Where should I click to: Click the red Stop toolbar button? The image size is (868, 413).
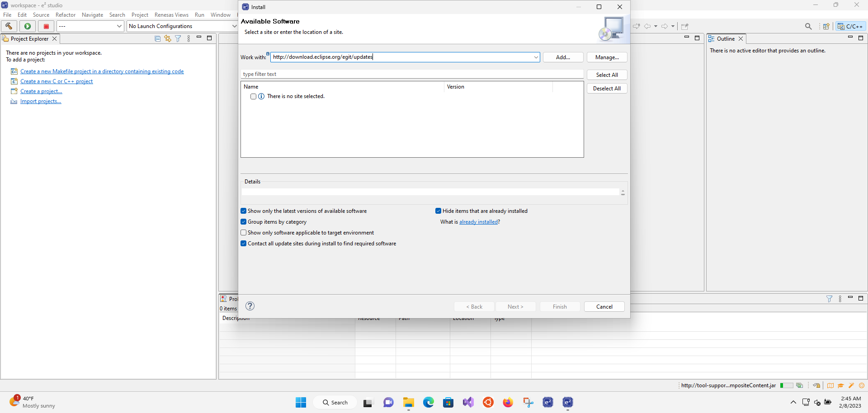click(46, 26)
